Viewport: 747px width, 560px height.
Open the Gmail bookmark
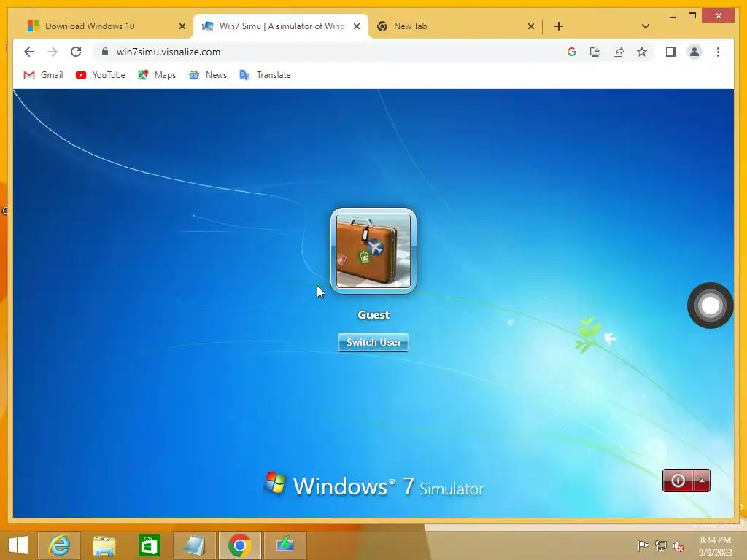43,75
